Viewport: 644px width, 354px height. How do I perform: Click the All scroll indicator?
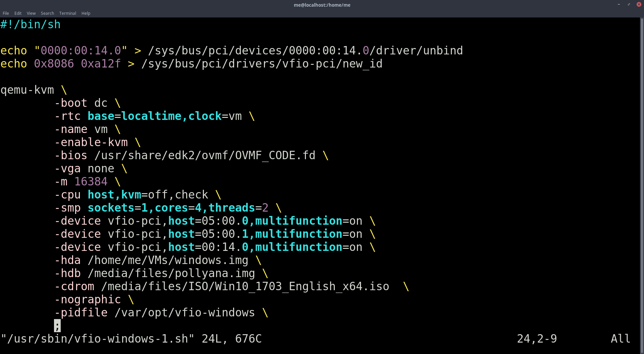pyautogui.click(x=621, y=339)
